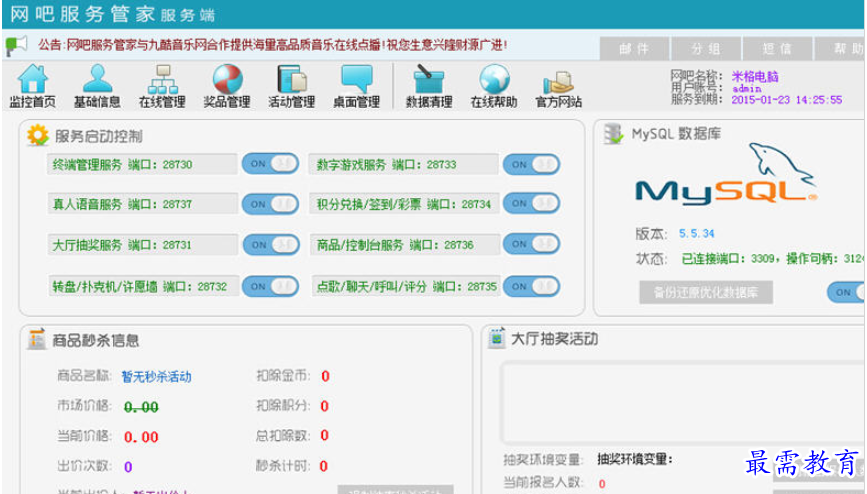The height and width of the screenshot is (494, 867).
Task: Open 基础信息 user icon
Action: click(x=97, y=79)
